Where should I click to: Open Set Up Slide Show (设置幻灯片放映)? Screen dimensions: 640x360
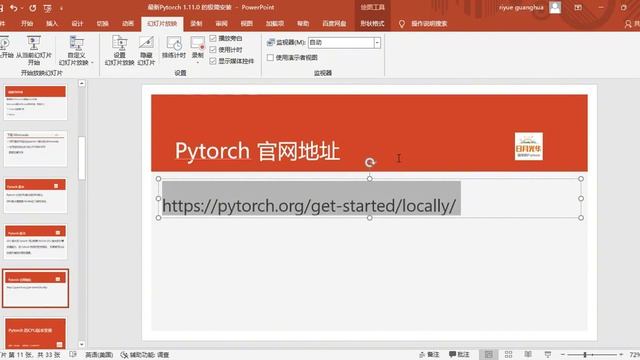(119, 51)
